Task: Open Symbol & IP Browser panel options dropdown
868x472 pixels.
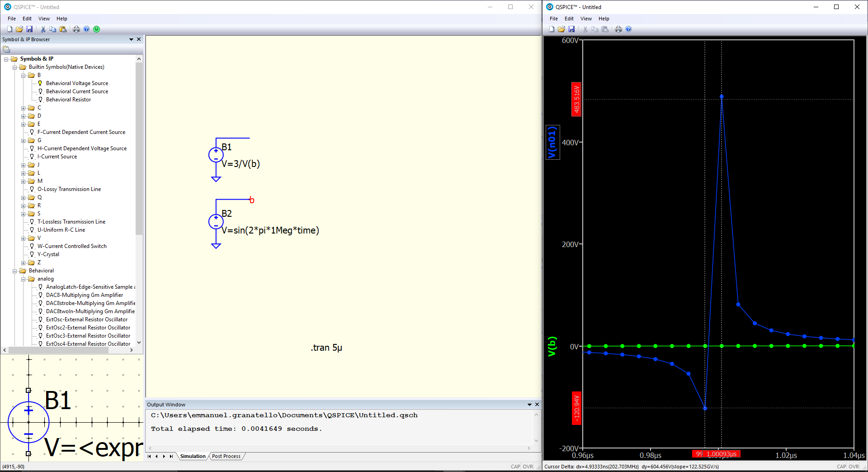Action: point(131,39)
